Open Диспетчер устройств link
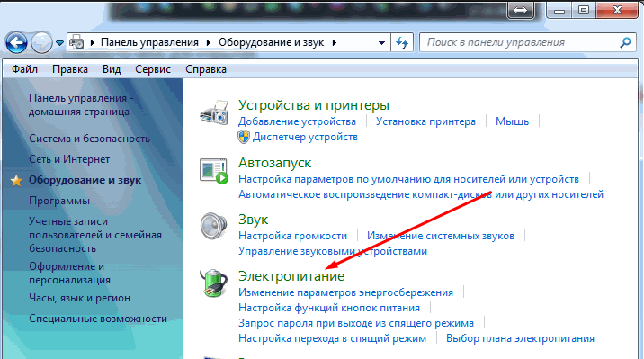 coord(305,137)
